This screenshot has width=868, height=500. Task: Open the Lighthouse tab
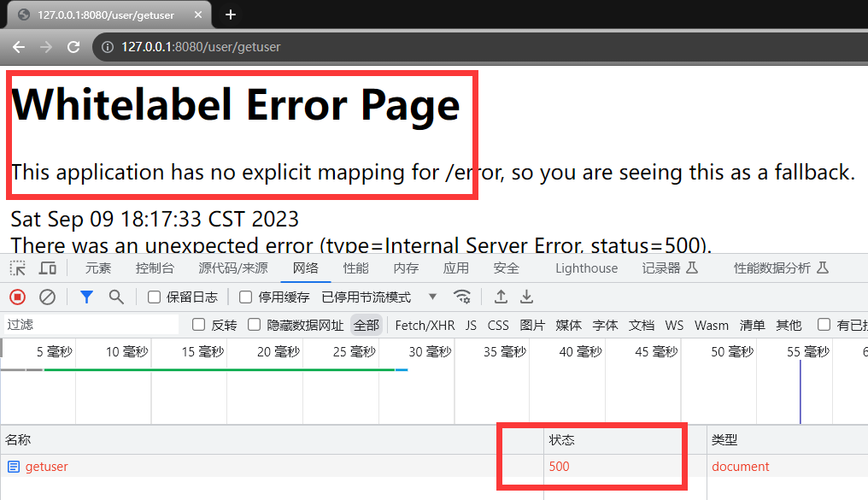[587, 268]
